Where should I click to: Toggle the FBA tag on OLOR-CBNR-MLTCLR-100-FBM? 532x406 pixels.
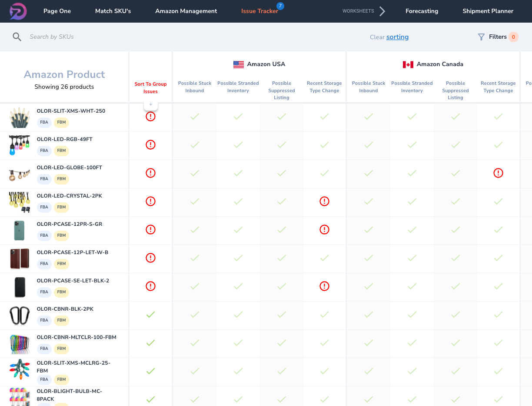pos(44,349)
